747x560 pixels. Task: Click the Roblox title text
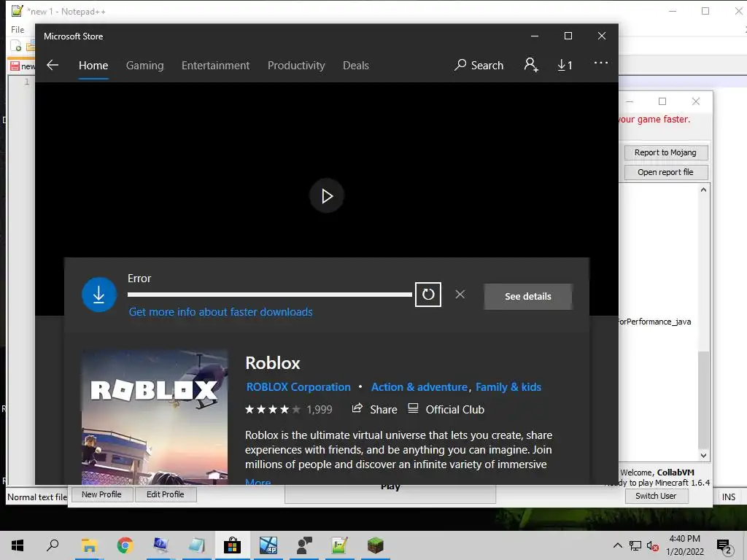273,363
